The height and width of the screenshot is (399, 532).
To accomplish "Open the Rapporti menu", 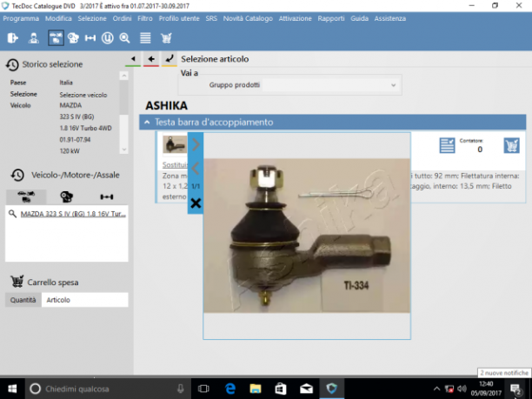I will (331, 18).
